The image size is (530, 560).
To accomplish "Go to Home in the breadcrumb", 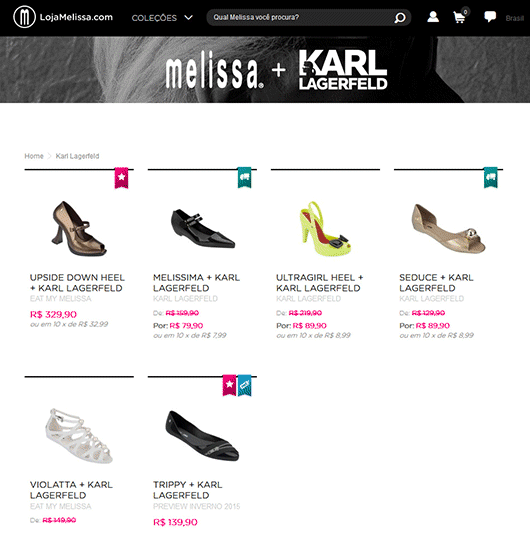I will point(34,156).
